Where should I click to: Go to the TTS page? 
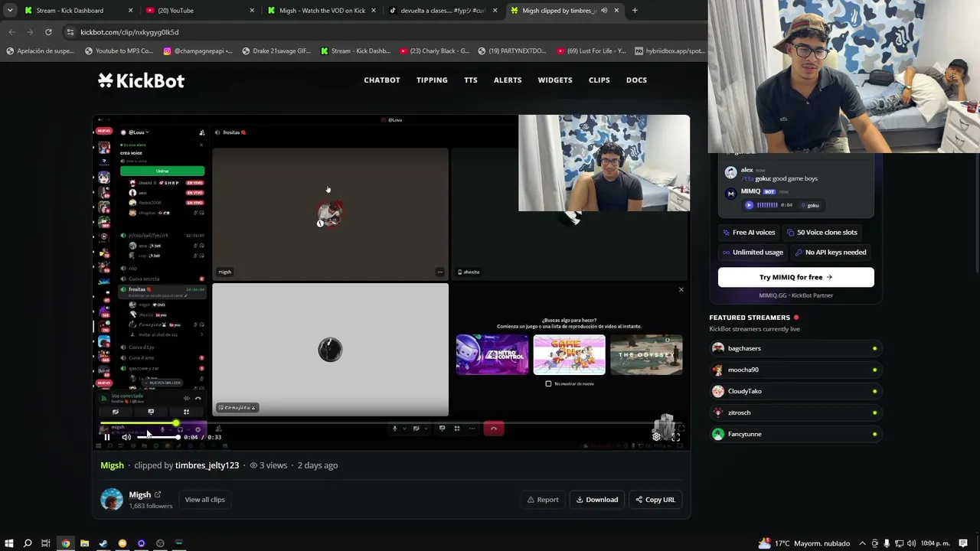(471, 80)
